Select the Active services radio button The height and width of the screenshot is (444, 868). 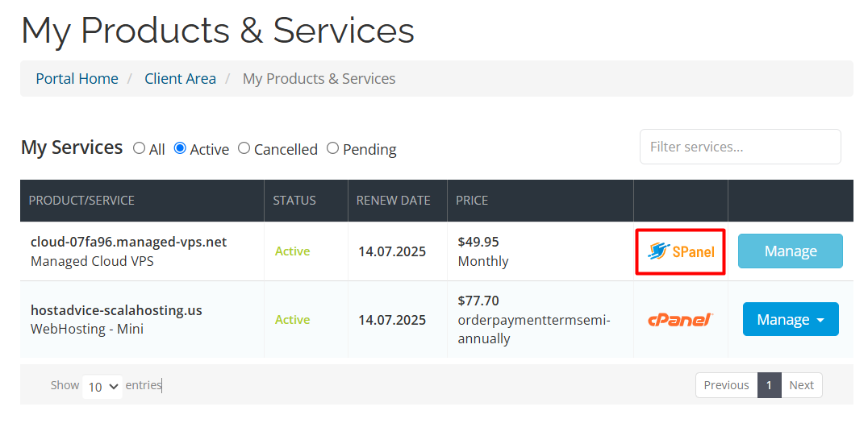pyautogui.click(x=180, y=148)
